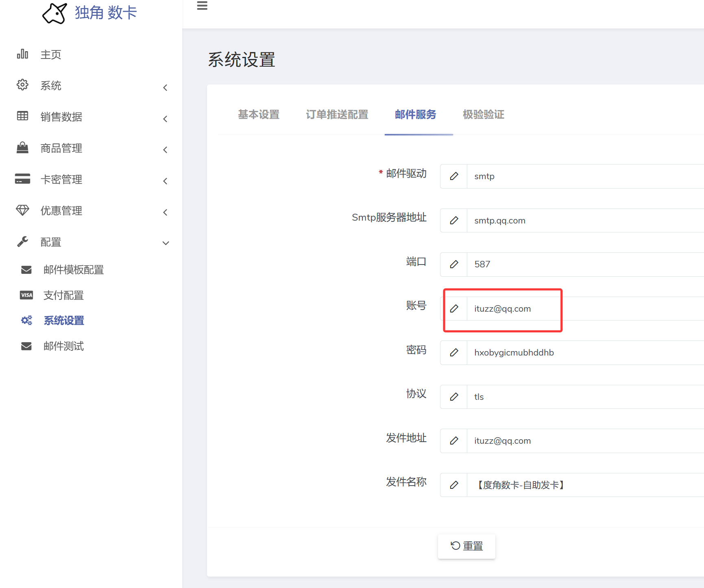Click the 独角数卡 brand title link
Screen dimensions: 704x588
point(106,13)
